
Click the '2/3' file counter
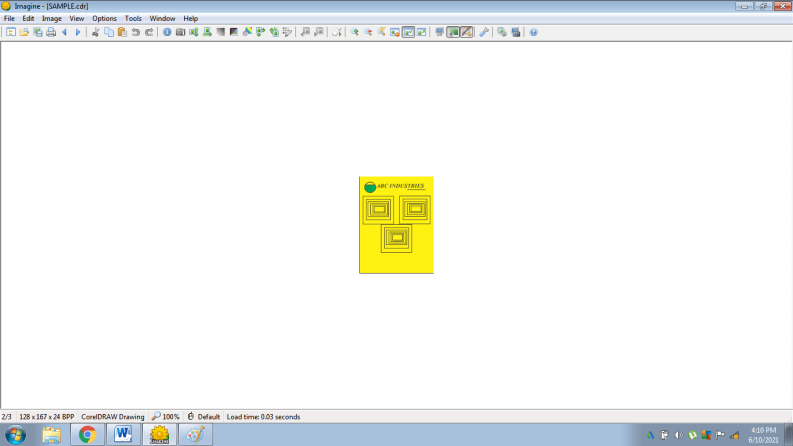tap(7, 417)
